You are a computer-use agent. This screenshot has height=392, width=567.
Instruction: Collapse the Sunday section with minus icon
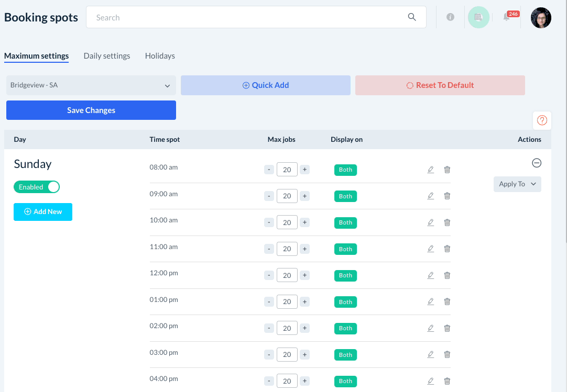tap(537, 163)
